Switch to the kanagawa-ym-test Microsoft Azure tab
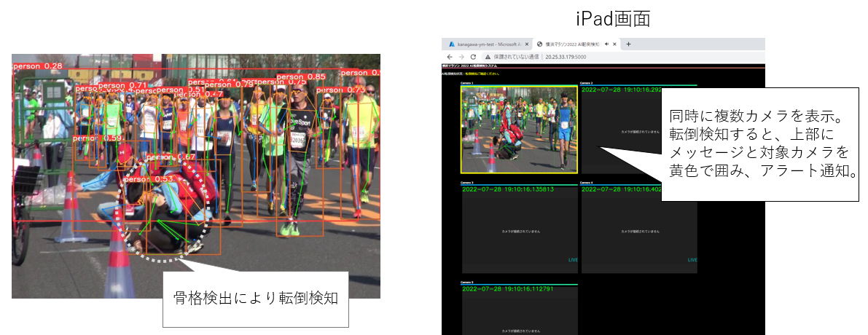Image resolution: width=868 pixels, height=335 pixels. [486, 44]
